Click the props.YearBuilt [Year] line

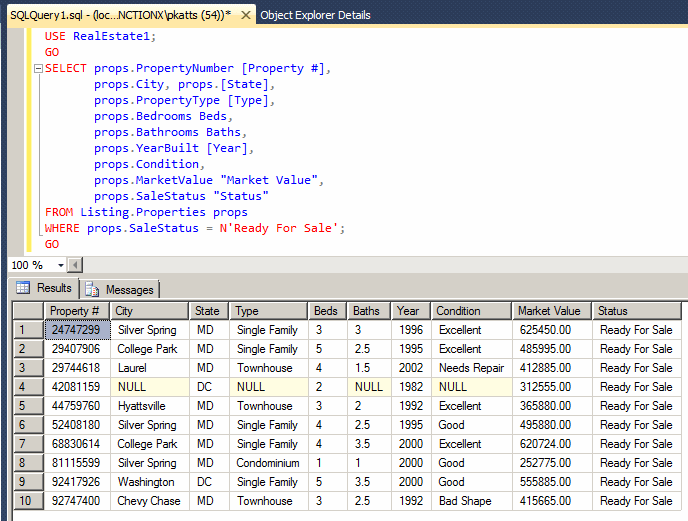[174, 148]
